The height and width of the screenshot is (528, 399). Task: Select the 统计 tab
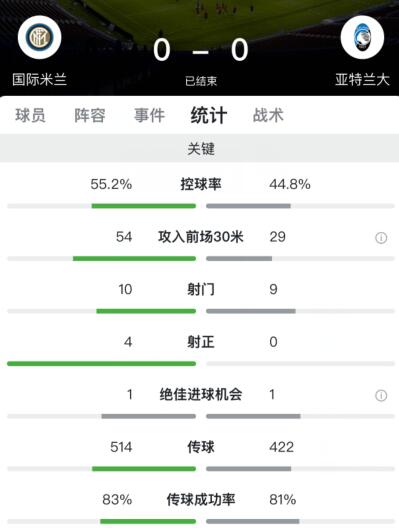coord(209,116)
